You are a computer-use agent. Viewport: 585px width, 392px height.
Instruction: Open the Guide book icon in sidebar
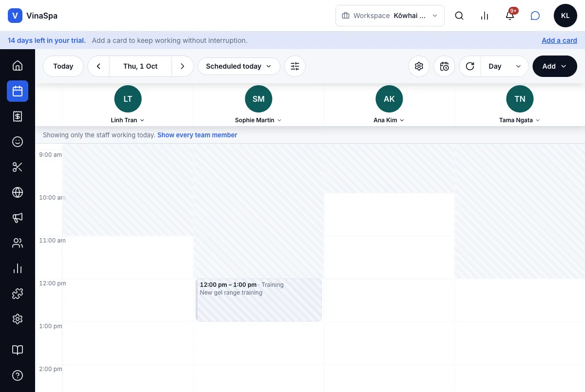click(x=18, y=350)
